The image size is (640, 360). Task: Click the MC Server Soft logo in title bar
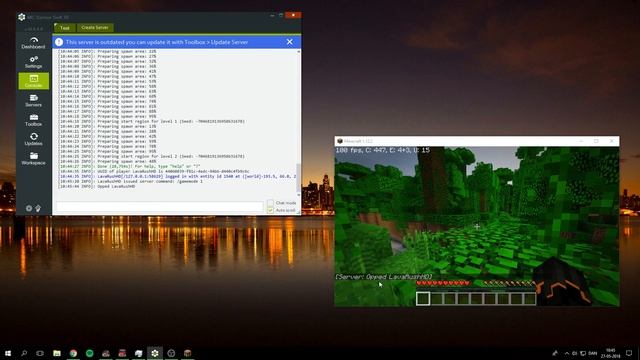[22, 17]
